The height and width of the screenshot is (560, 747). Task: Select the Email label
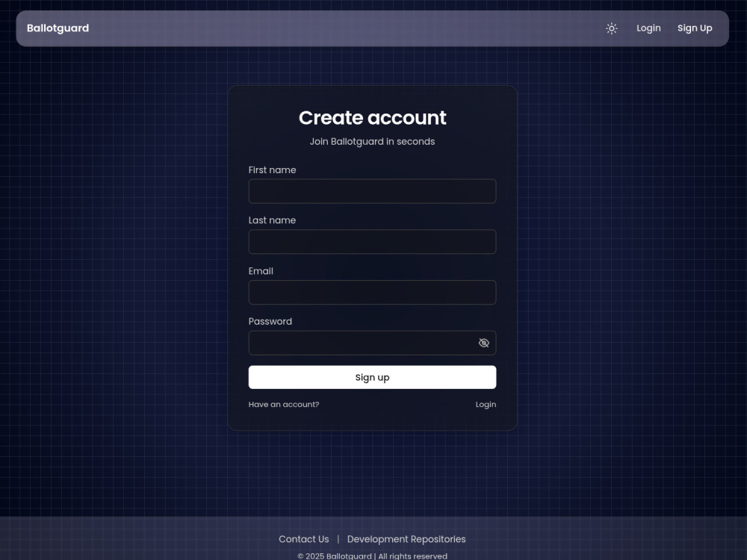point(261,271)
